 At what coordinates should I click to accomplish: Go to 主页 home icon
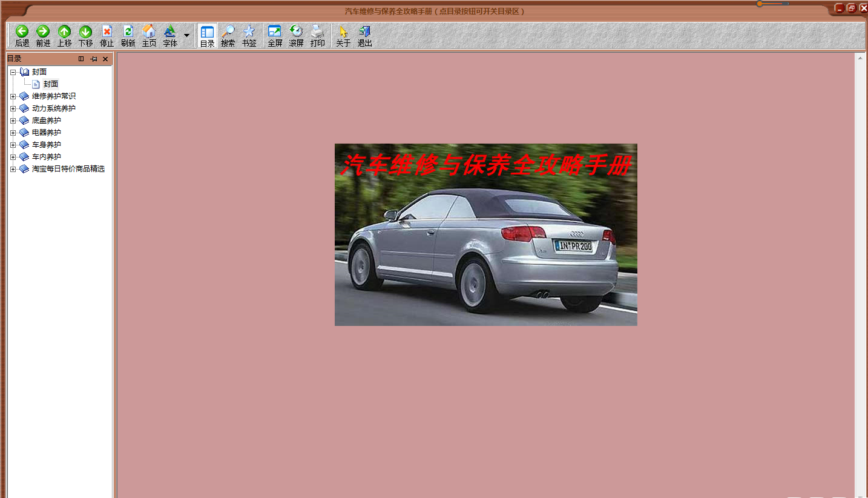tap(149, 32)
